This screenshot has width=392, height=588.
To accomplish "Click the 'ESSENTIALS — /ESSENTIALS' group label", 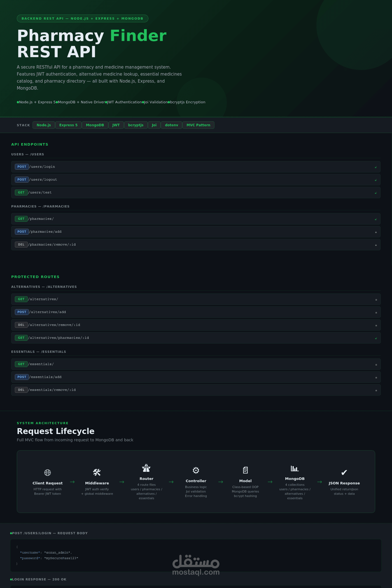I will (39, 352).
